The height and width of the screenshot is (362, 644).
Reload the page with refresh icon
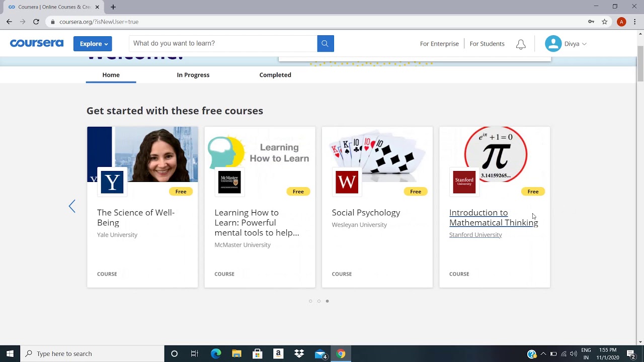click(x=36, y=22)
